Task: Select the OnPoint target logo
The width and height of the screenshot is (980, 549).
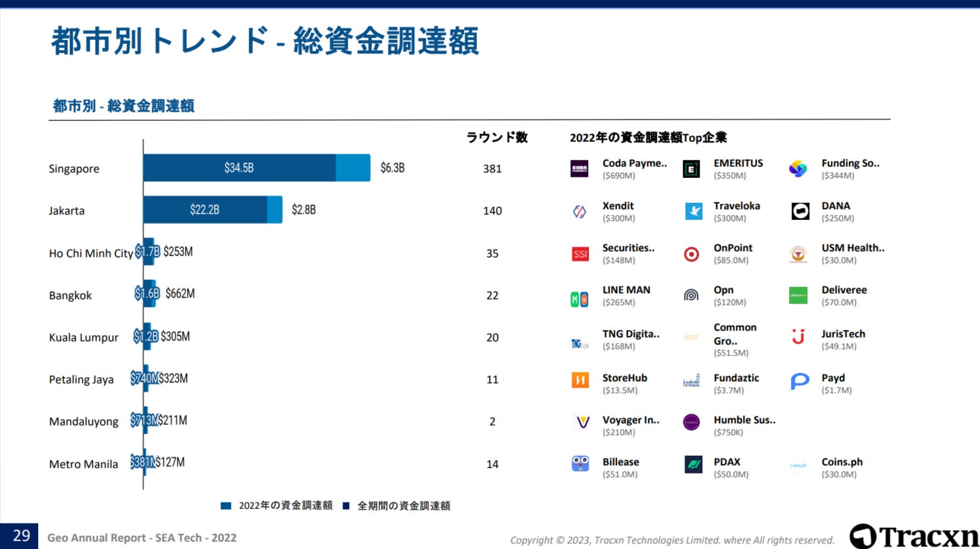Action: (692, 254)
